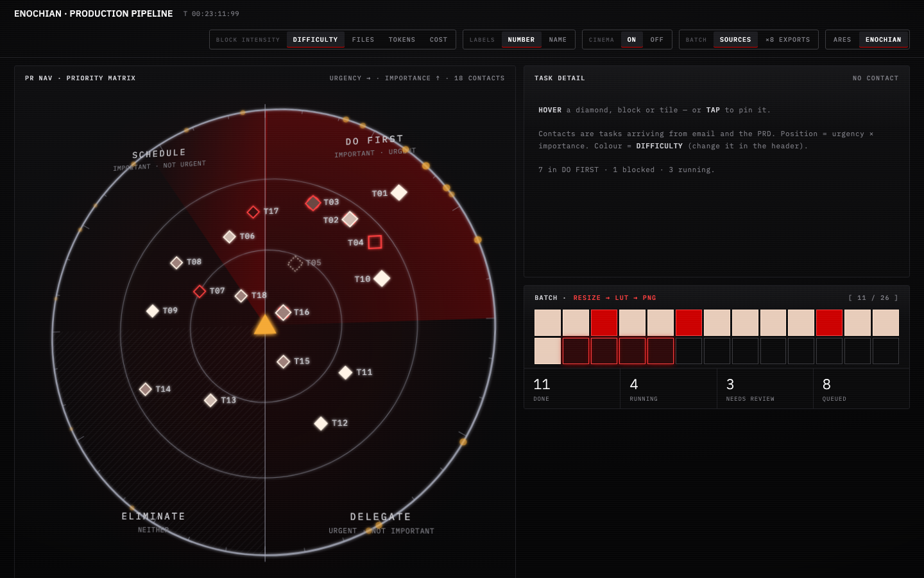Screen dimensions: 924x578
Task: Show labels by Number
Action: point(522,40)
